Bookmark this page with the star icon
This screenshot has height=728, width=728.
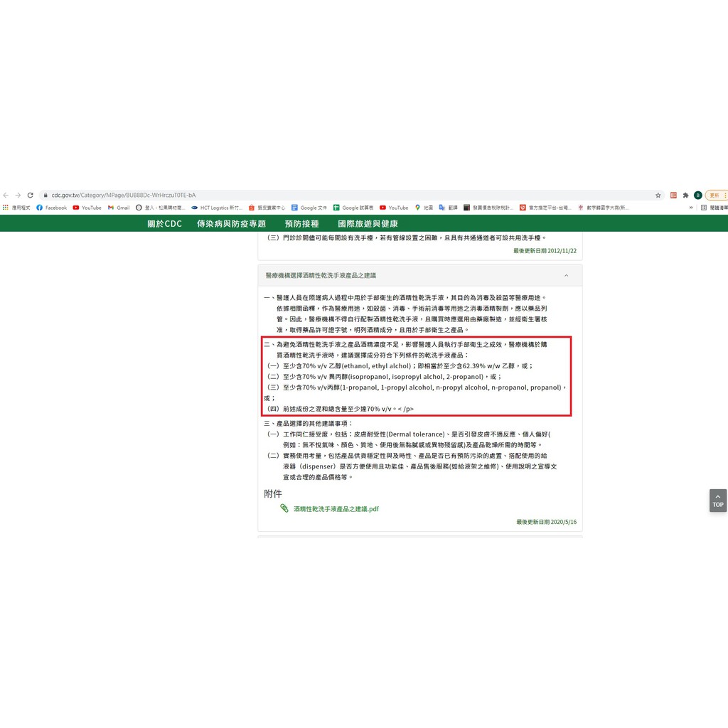[658, 195]
